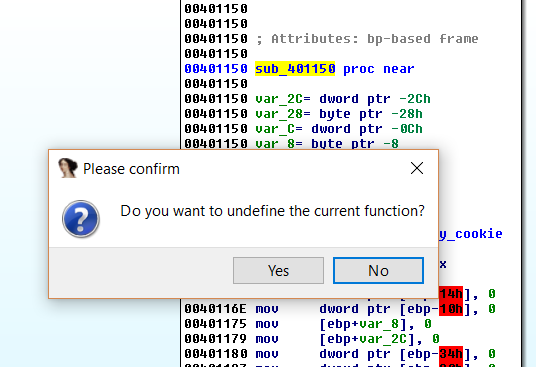Click the mov mnemonic at 0040116E
This screenshot has height=367, width=536.
267,309
